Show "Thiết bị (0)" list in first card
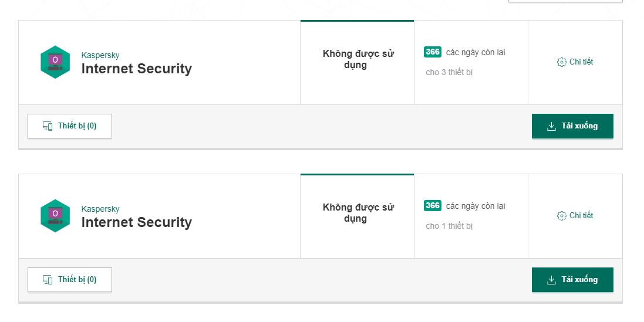This screenshot has height=322, width=644. tap(70, 126)
